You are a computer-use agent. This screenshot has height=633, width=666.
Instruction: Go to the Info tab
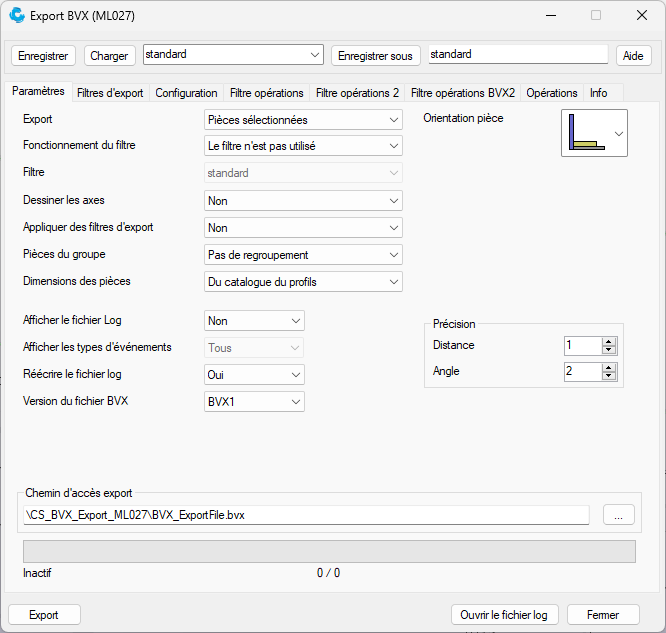[598, 93]
